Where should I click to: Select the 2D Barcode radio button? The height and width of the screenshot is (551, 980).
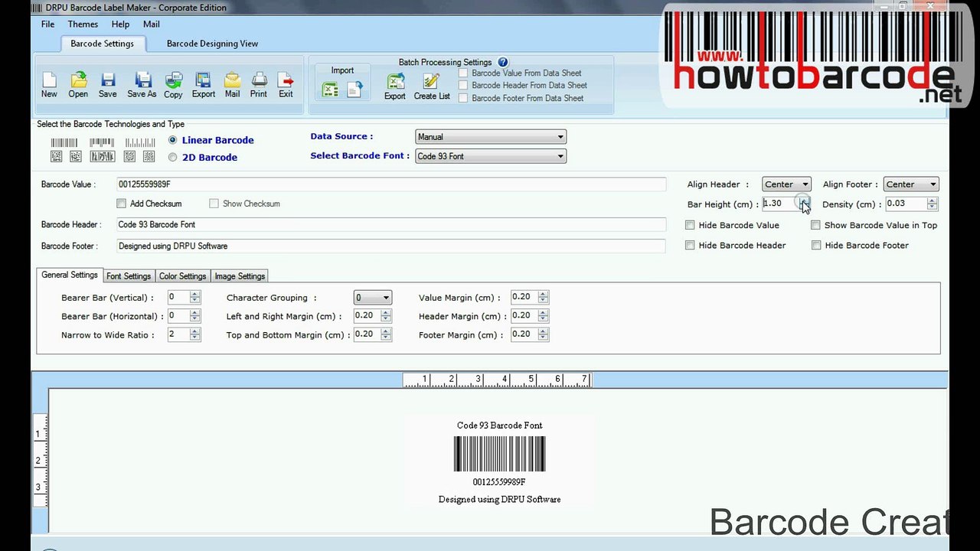(172, 157)
